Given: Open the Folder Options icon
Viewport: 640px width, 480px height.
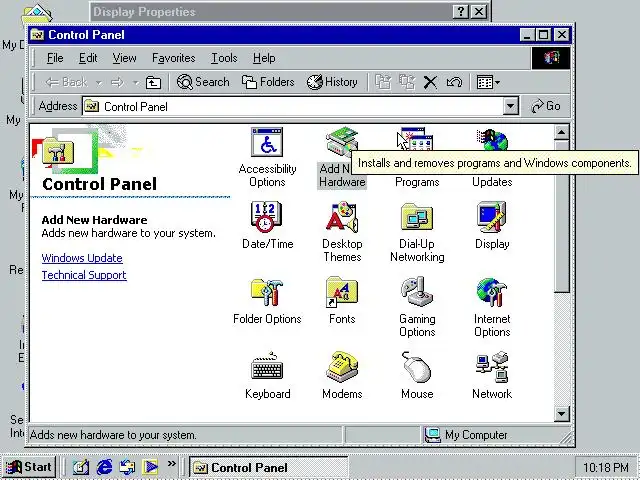Looking at the screenshot, I should (x=267, y=292).
